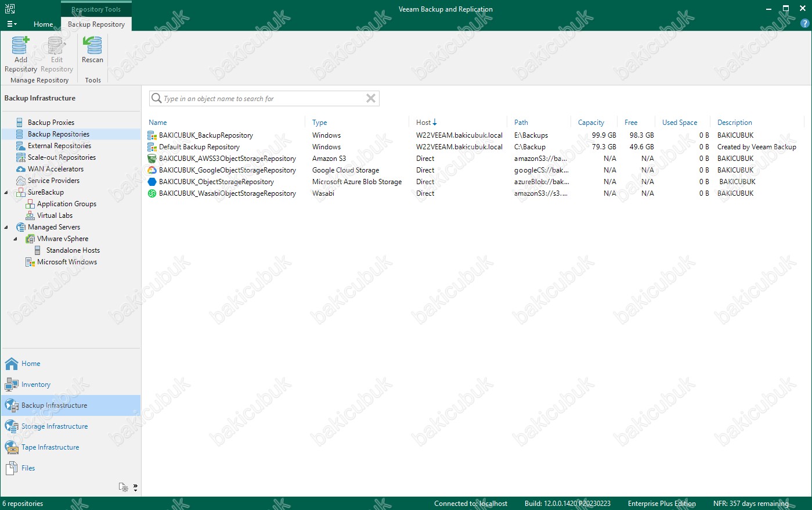Click the Edit Repository icon
Screen dimensions: 812x510
(56, 45)
